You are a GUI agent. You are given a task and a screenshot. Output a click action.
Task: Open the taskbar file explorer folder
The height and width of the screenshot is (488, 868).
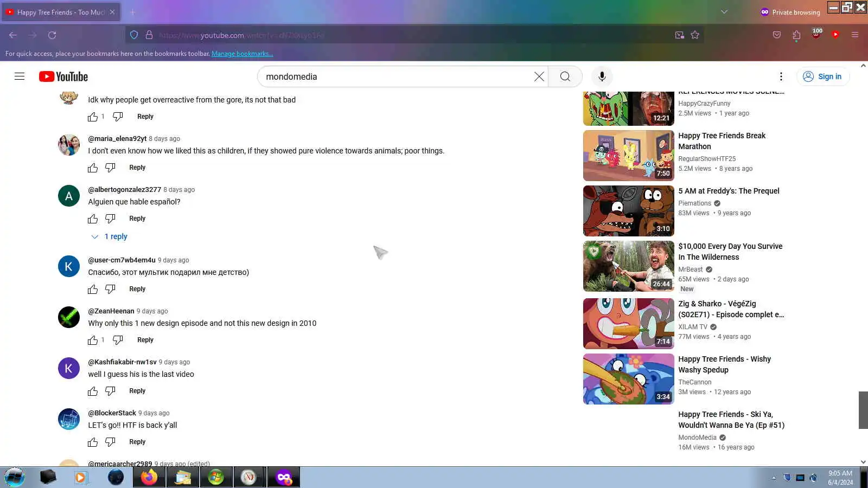[x=183, y=477]
